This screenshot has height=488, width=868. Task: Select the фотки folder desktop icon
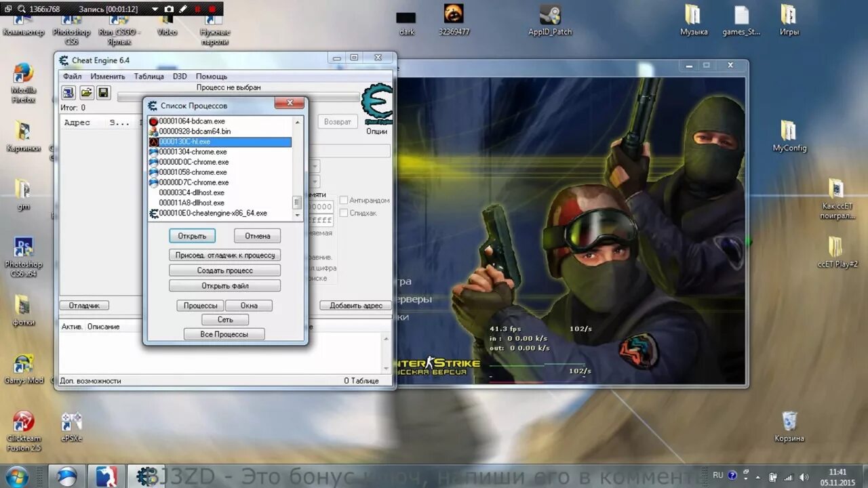point(23,310)
